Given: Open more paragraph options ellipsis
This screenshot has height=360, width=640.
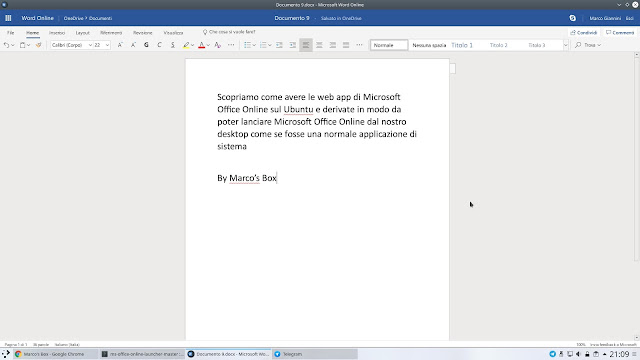Looking at the screenshot, I should pyautogui.click(x=359, y=45).
